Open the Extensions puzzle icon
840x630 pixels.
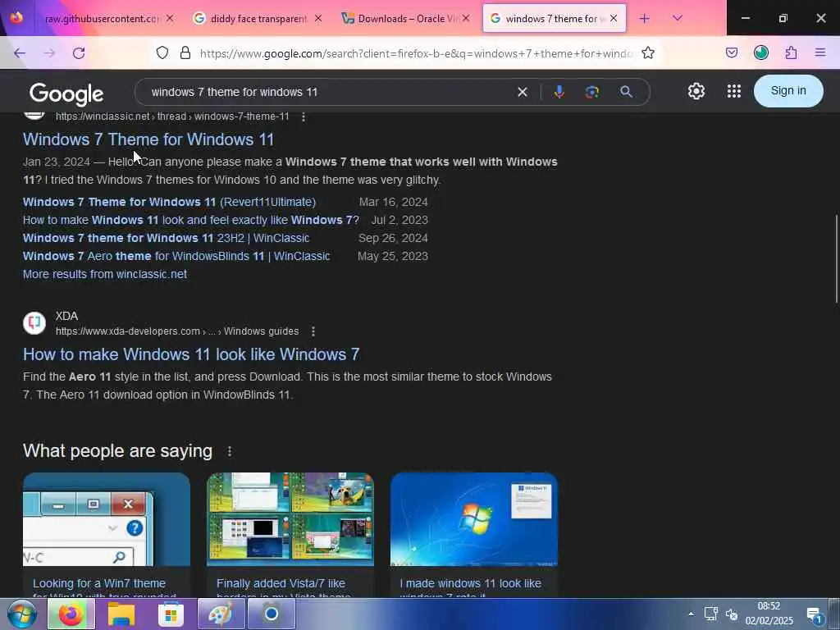tap(792, 52)
